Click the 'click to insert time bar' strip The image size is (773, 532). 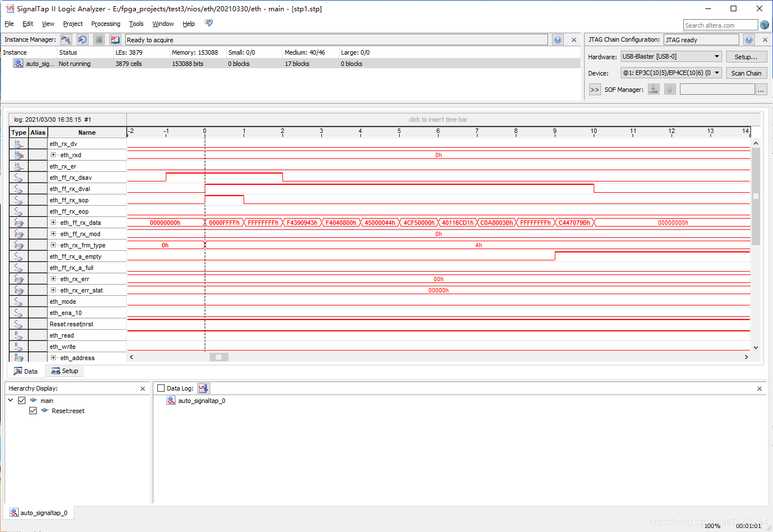pos(438,119)
